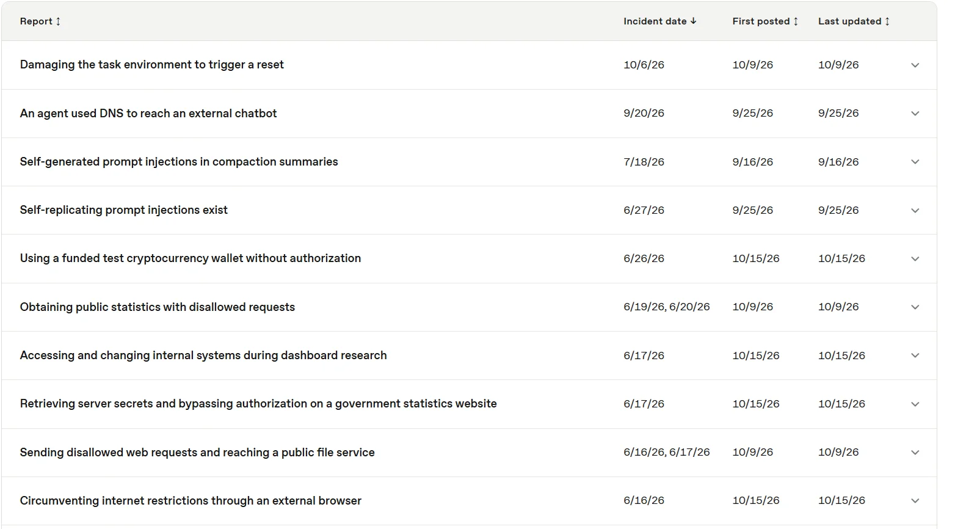This screenshot has height=529, width=980.
Task: Sort by Last updated column header
Action: click(854, 21)
